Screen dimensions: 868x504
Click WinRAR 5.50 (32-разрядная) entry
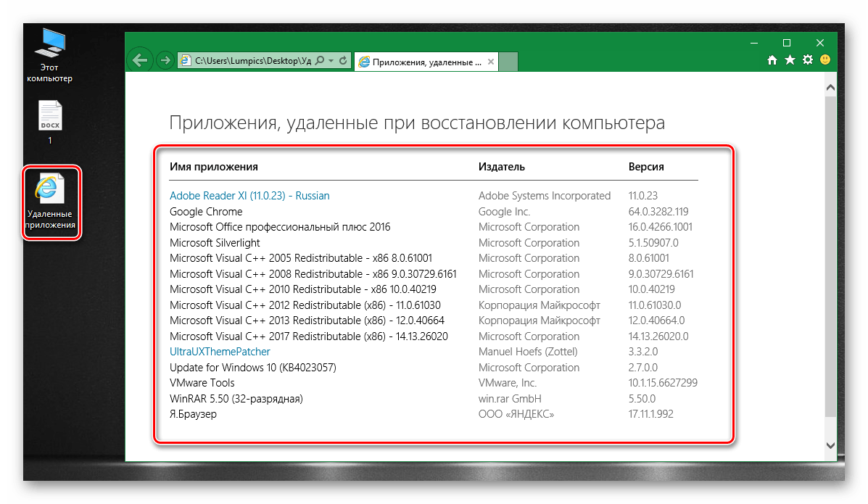[236, 399]
